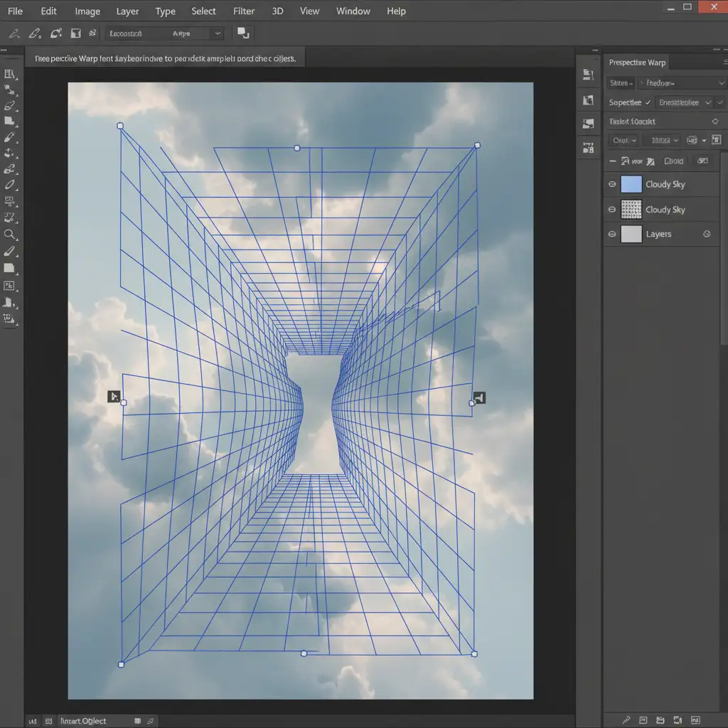Click the Sktes button in the warp panel
The width and height of the screenshot is (728, 728).
pos(620,83)
